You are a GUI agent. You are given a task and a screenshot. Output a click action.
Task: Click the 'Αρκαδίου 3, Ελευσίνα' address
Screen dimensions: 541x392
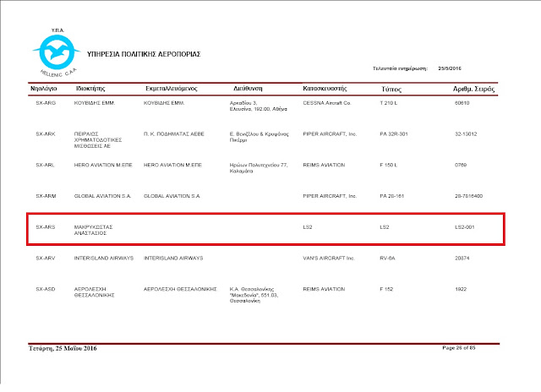258,106
